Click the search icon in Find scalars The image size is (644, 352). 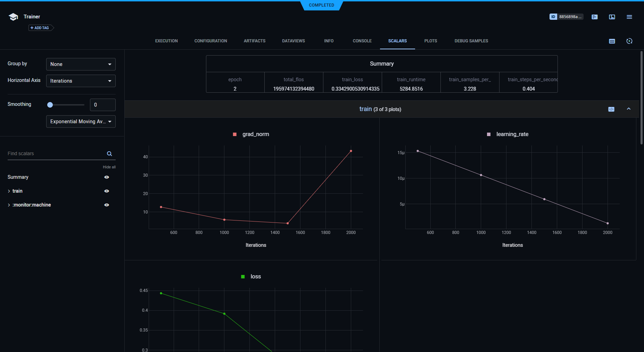[x=109, y=153]
